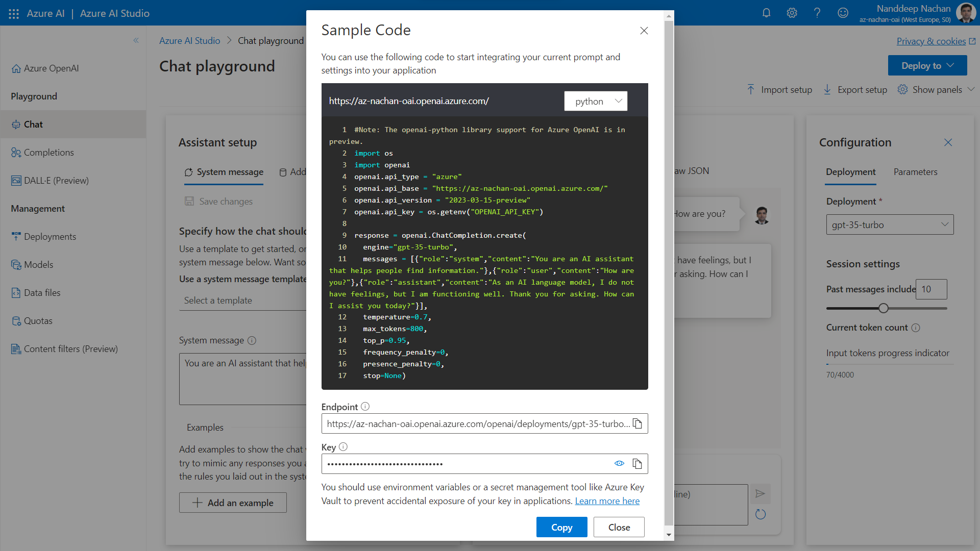980x551 pixels.
Task: Collapse the left navigation sidebar
Action: pos(136,40)
